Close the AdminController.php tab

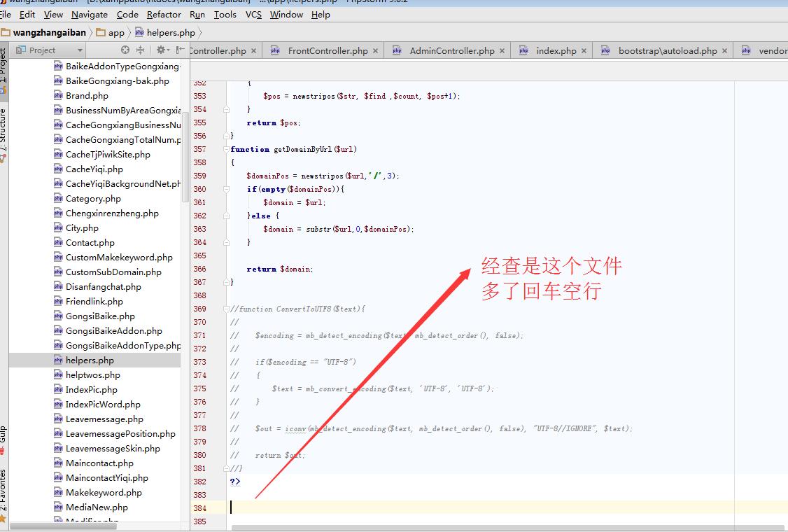pyautogui.click(x=502, y=50)
